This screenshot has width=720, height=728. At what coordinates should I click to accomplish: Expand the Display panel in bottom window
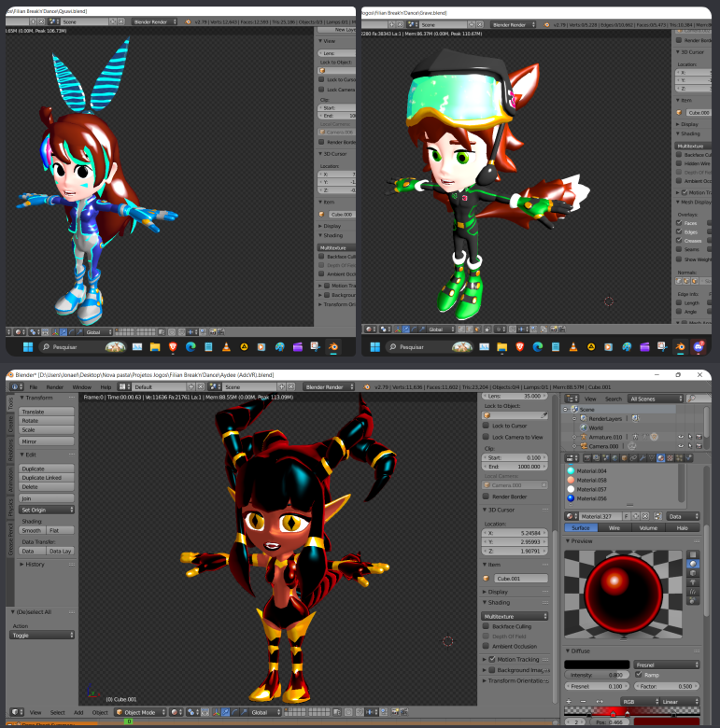pos(495,592)
